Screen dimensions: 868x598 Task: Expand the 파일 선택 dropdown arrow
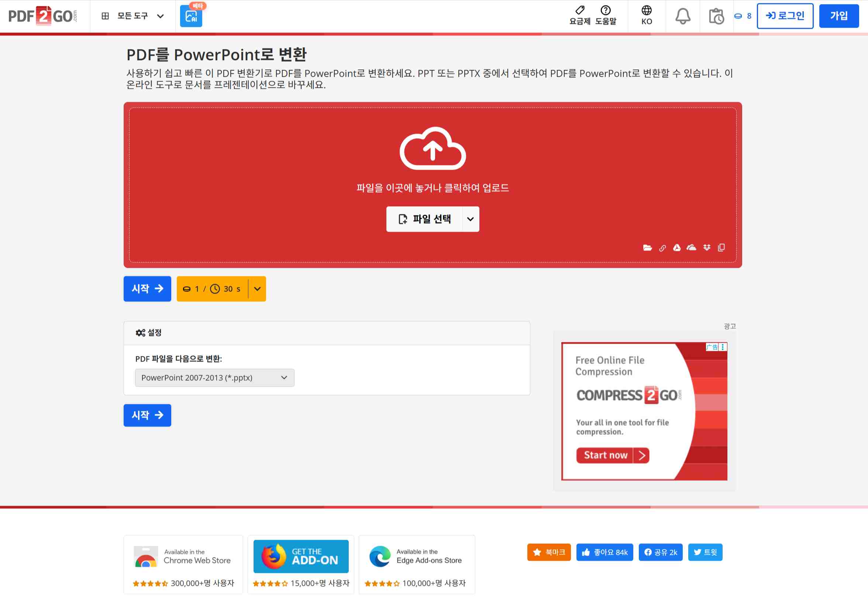tap(471, 219)
